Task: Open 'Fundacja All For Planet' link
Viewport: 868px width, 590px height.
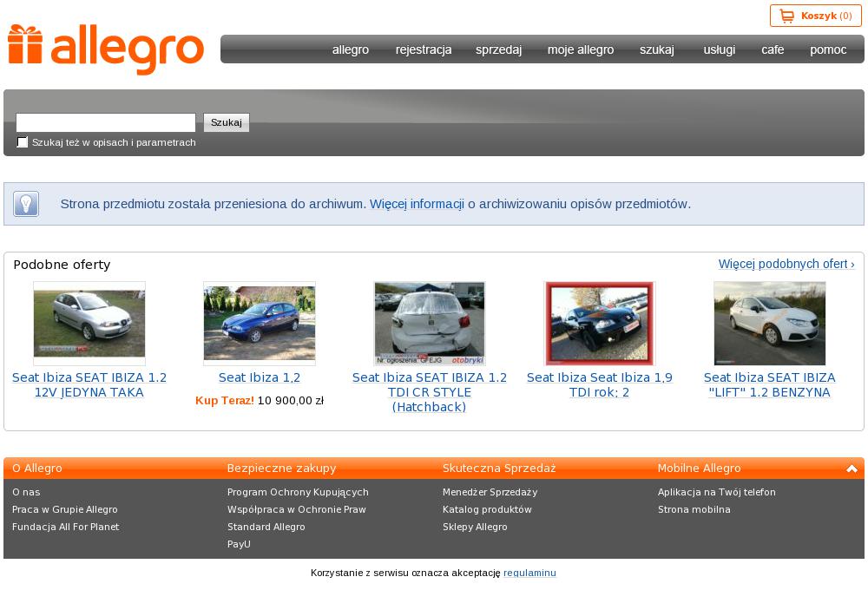Action: (x=65, y=527)
